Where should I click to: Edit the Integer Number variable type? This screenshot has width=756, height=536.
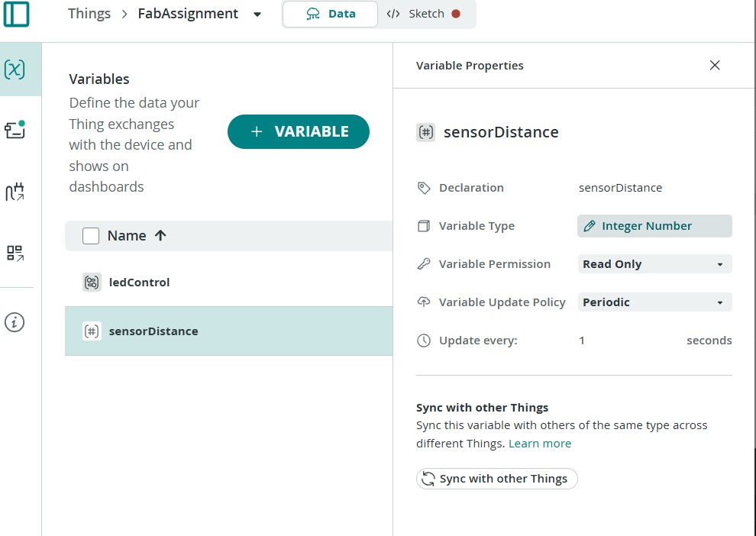[x=654, y=226]
